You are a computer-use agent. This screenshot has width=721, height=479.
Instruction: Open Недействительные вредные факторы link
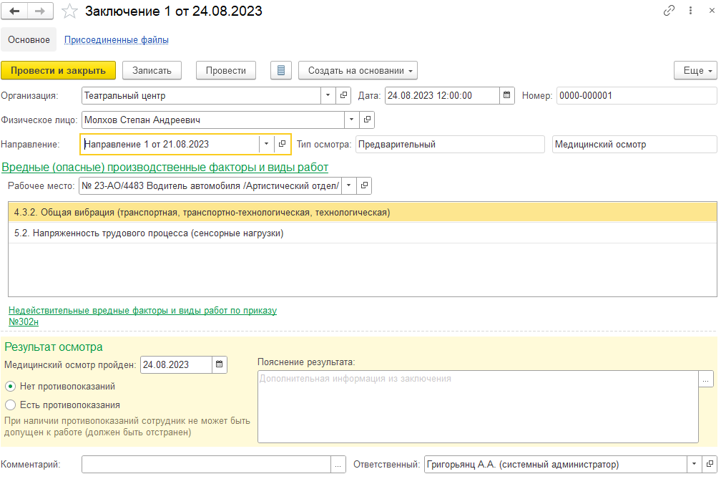tap(142, 311)
